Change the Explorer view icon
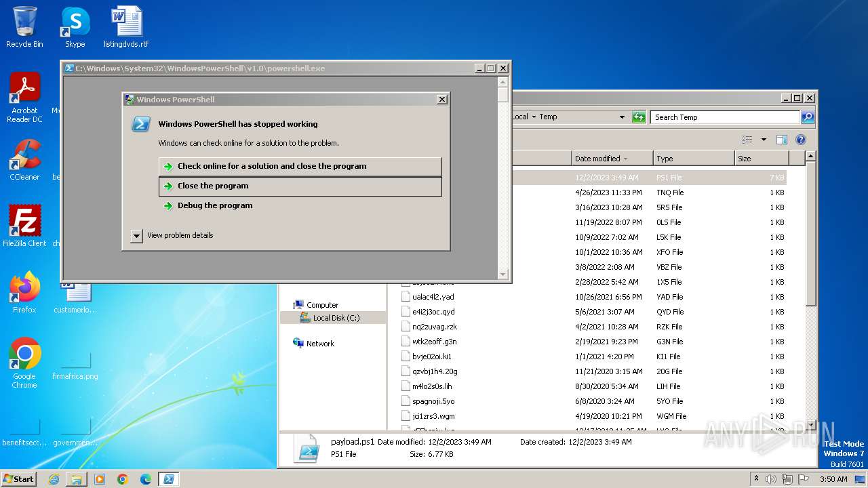This screenshot has width=868, height=488. [747, 140]
